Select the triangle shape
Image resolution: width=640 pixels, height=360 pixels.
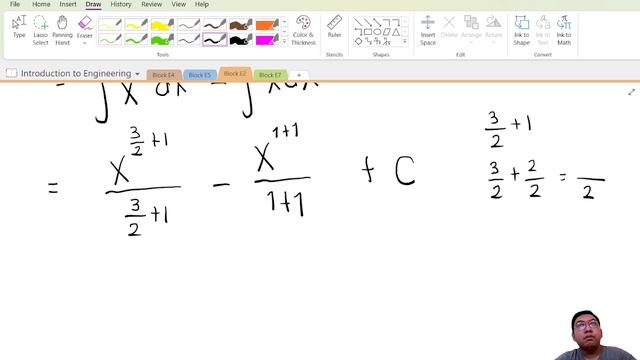pos(396,32)
